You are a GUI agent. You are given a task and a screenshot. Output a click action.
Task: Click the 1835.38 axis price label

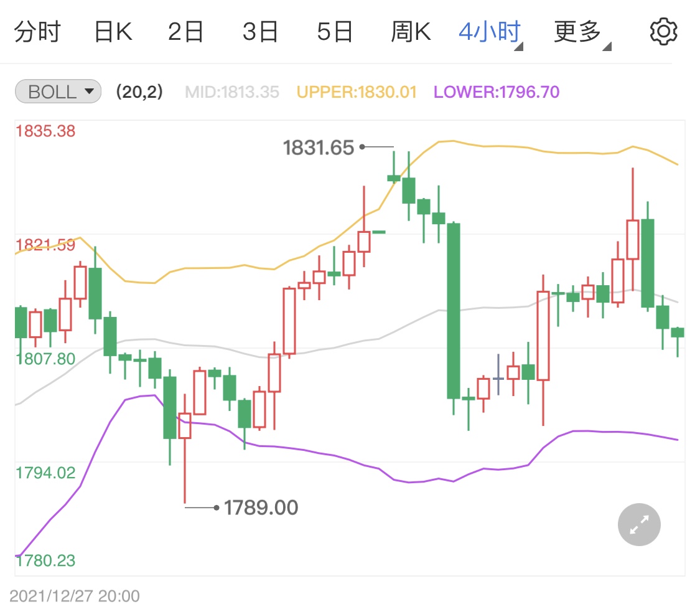(x=45, y=131)
